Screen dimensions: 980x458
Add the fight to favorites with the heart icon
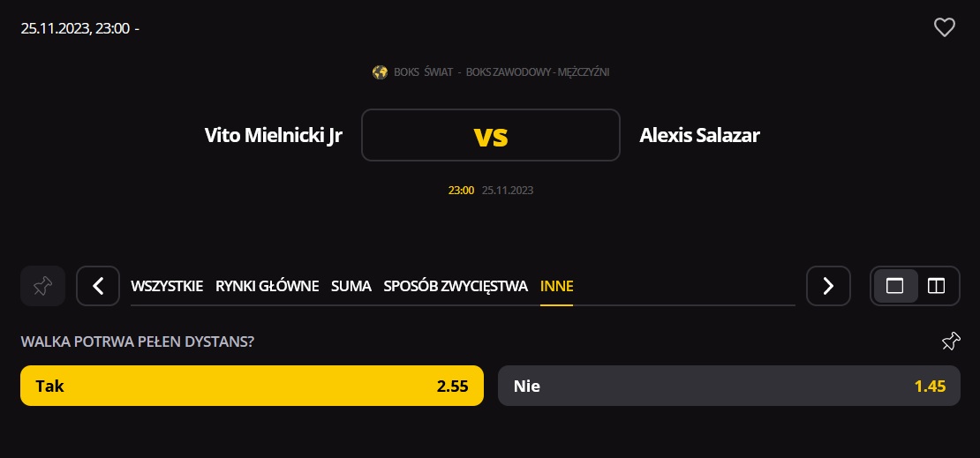(945, 28)
